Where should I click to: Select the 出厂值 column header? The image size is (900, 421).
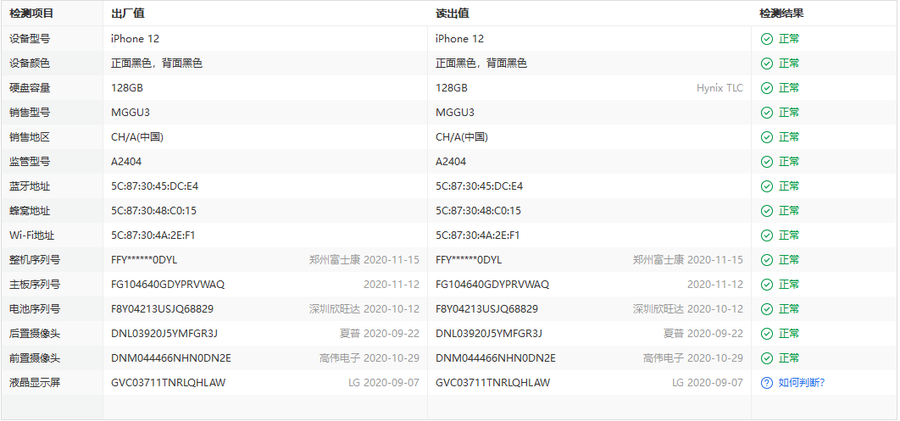[127, 14]
